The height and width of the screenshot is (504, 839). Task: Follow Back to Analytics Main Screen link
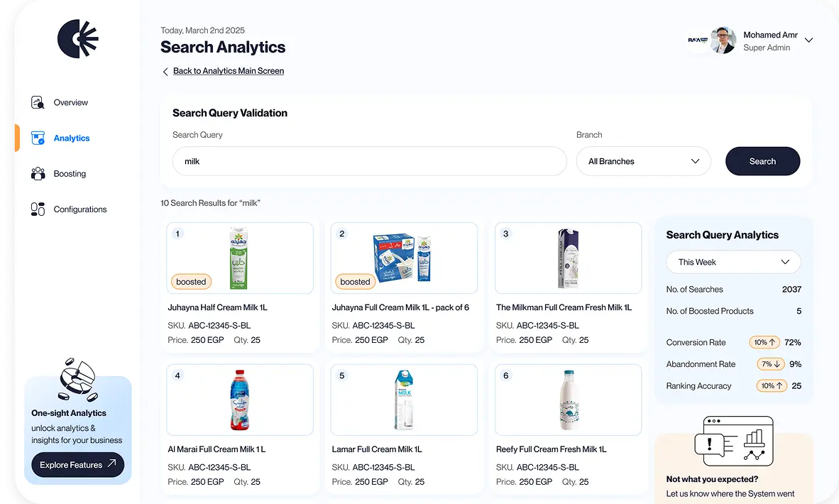click(x=229, y=71)
